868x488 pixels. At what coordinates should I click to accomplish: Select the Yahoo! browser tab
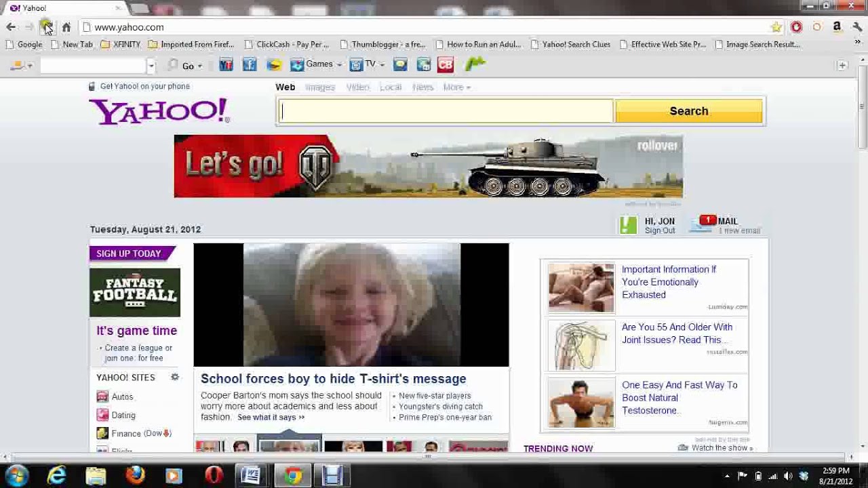[x=66, y=8]
